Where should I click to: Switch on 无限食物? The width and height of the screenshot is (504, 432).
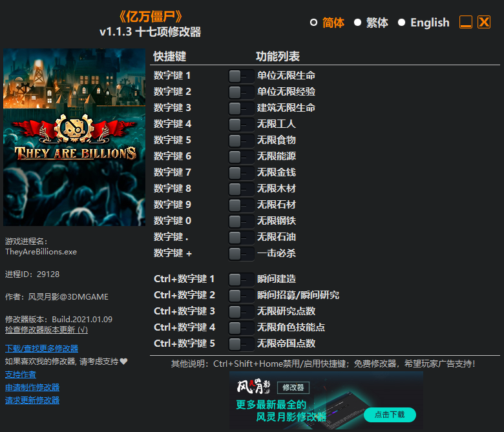point(241,140)
